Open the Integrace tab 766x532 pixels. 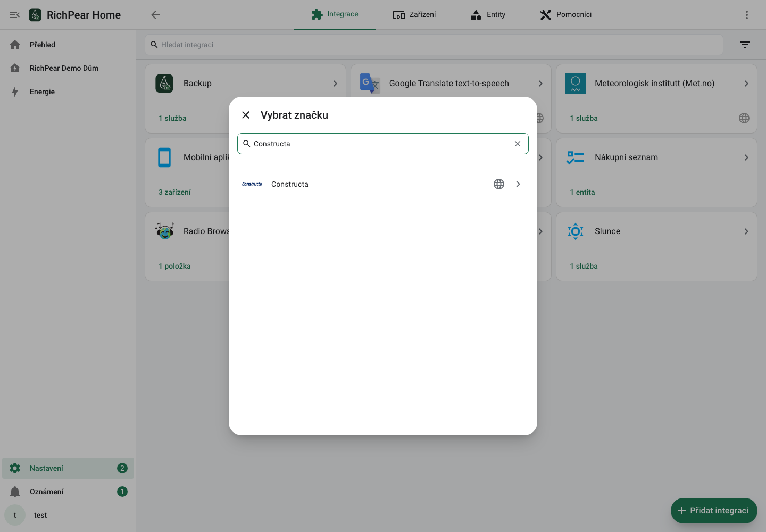[335, 14]
